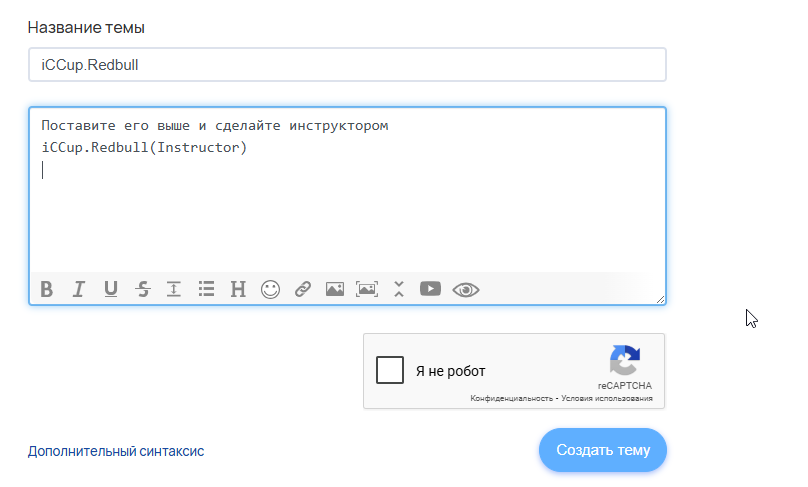Open the "Условия использования" link
Image resolution: width=808 pixels, height=487 pixels.
pyautogui.click(x=607, y=398)
